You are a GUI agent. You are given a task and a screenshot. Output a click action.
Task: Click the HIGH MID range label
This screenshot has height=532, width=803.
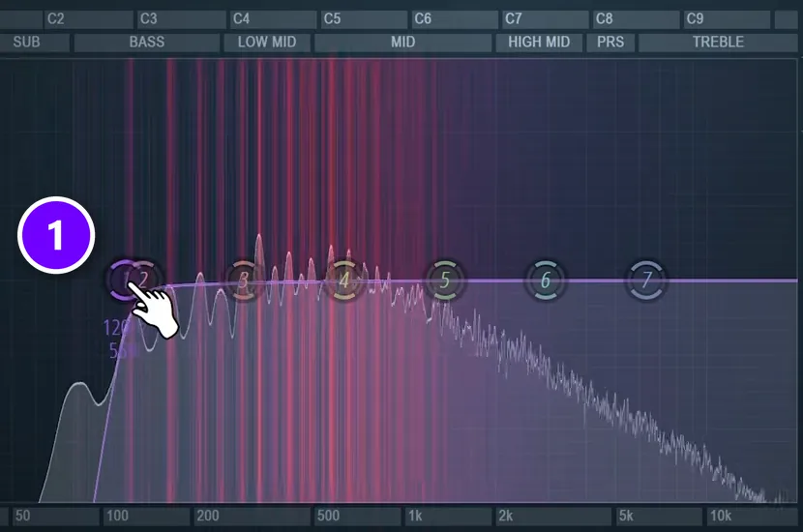click(x=539, y=42)
